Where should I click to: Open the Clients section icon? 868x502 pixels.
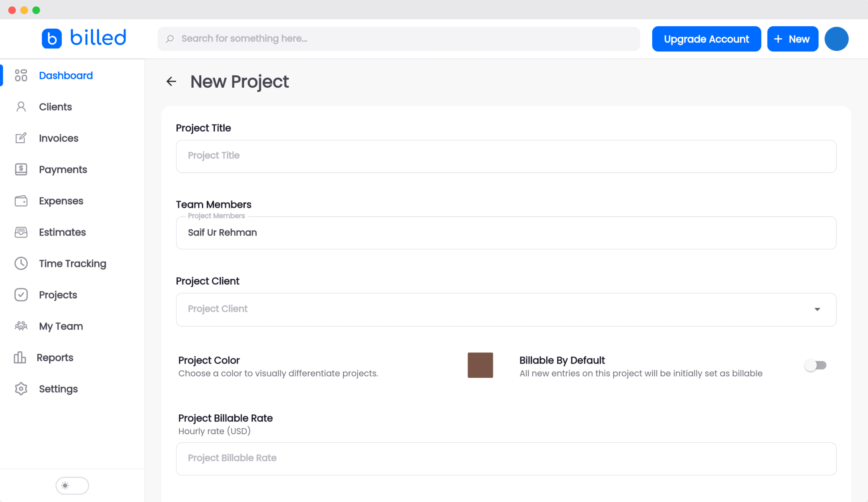click(x=21, y=106)
